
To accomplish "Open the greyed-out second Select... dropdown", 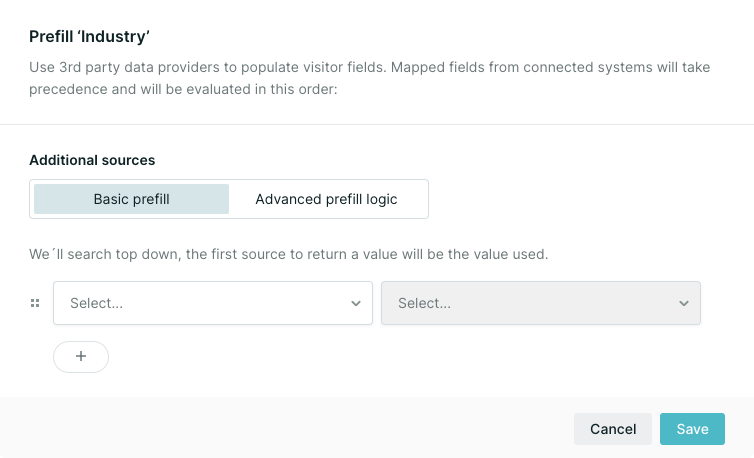I will tap(541, 303).
